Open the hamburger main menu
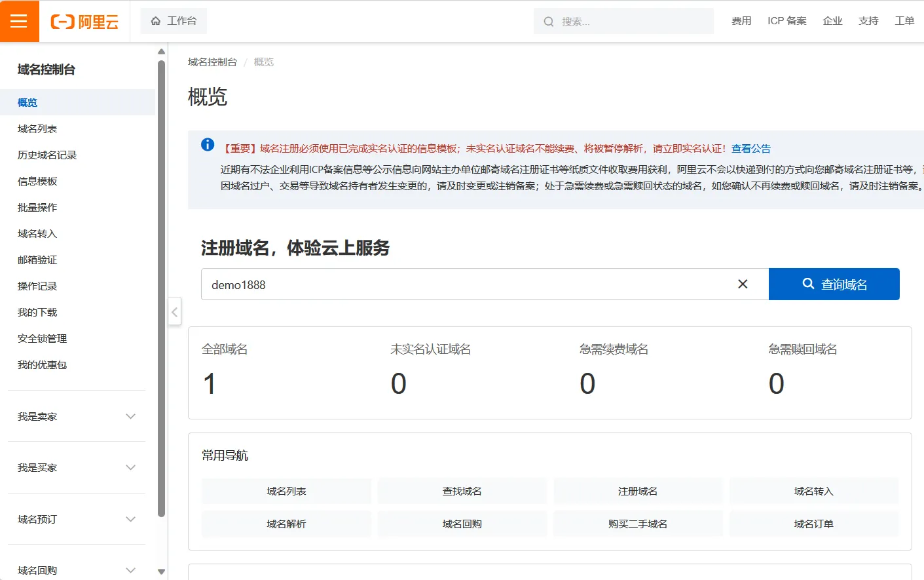The image size is (924, 580). tap(19, 21)
